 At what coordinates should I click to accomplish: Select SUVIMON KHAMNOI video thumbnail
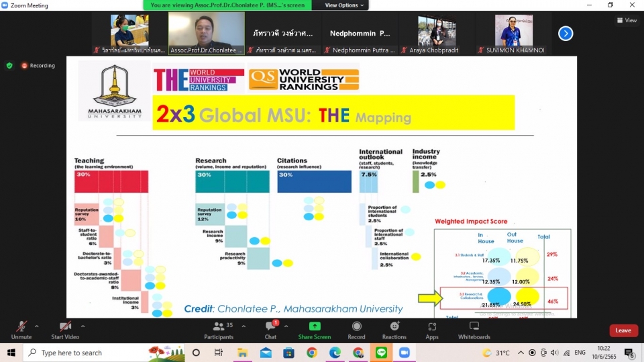point(513,33)
